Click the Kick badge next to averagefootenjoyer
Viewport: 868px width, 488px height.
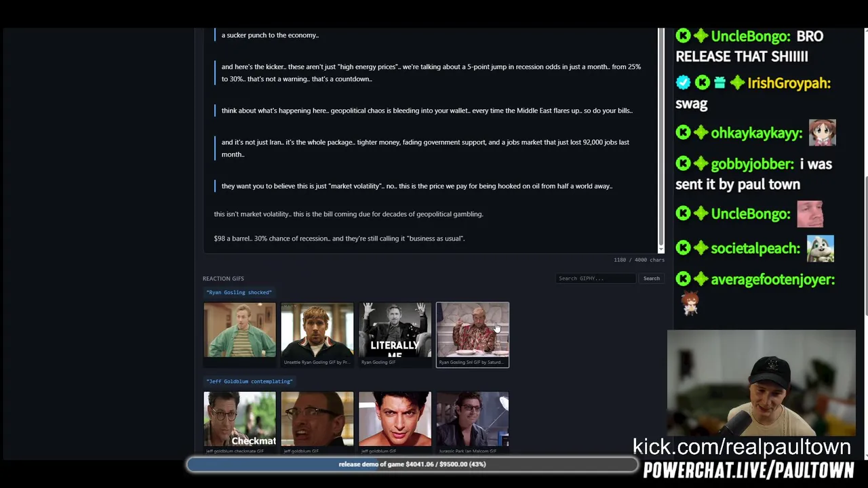tap(683, 279)
